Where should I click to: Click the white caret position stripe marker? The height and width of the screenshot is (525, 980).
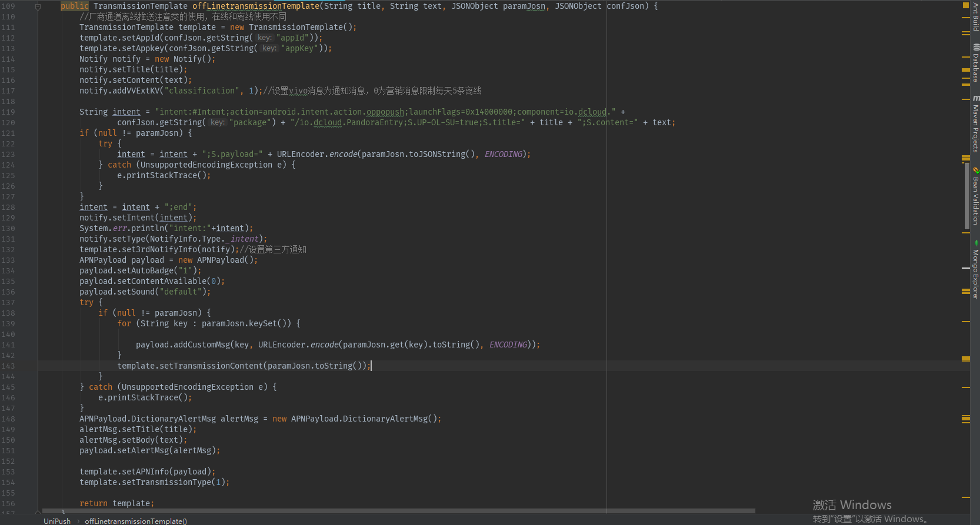(x=965, y=268)
